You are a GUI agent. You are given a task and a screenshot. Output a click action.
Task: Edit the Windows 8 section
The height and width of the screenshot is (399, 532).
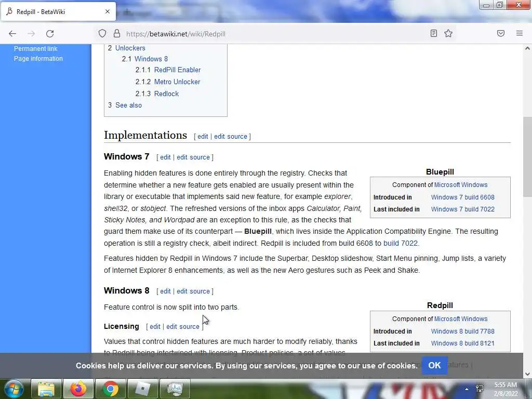tap(165, 291)
